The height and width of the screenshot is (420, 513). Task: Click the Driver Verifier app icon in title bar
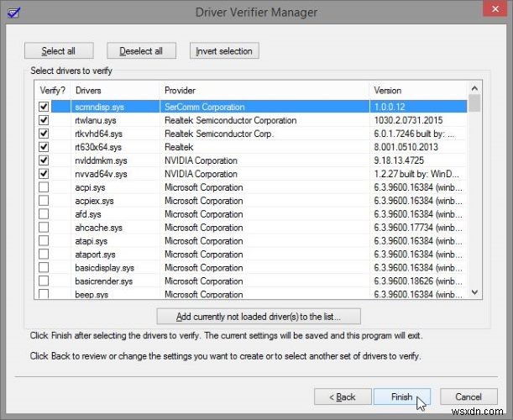point(14,13)
